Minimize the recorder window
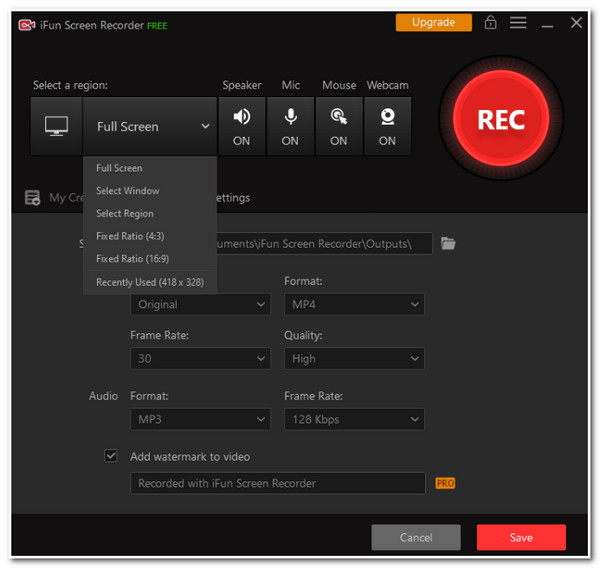Screen dimensions: 600x568 [x=547, y=25]
